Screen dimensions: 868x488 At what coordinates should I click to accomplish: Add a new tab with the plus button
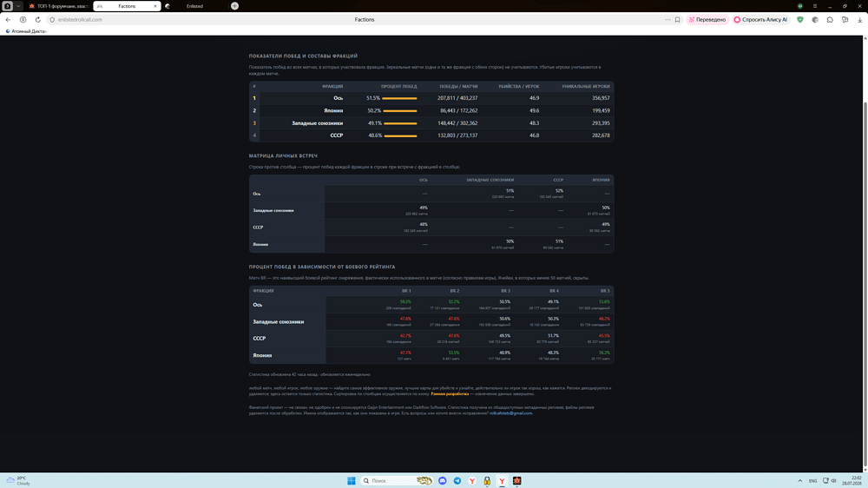[x=234, y=6]
